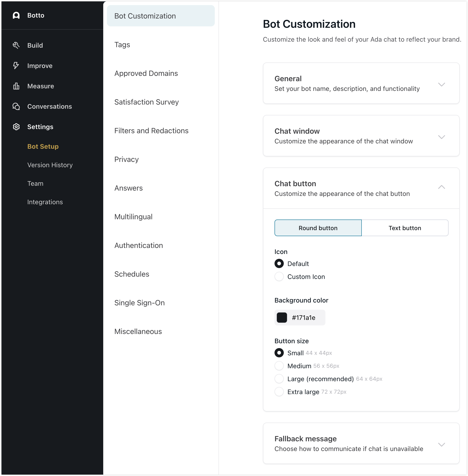Open Version History in sidebar
Viewport: 468px width, 476px height.
[50, 165]
